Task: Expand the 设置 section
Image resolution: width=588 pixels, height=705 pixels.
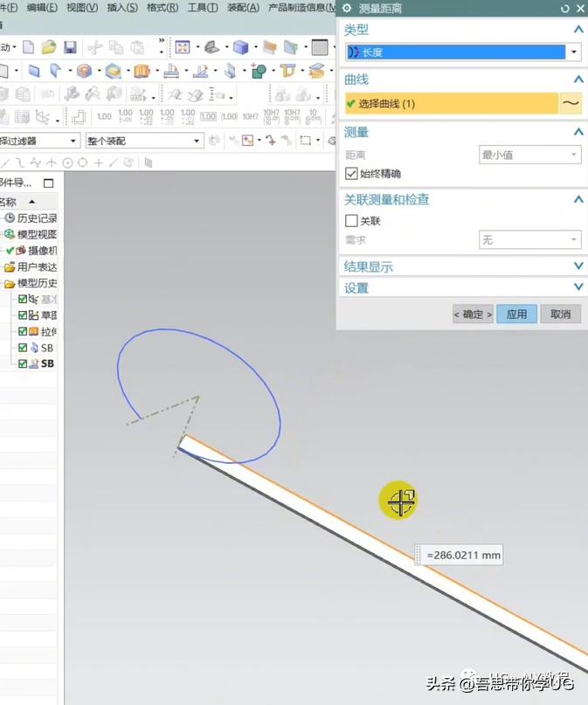Action: pyautogui.click(x=578, y=287)
